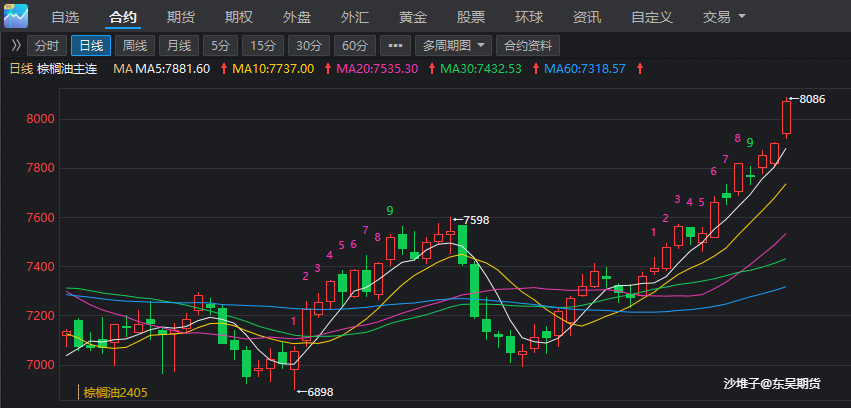Image resolution: width=851 pixels, height=408 pixels.
Task: Select the 月线 monthly chart period
Action: click(179, 46)
